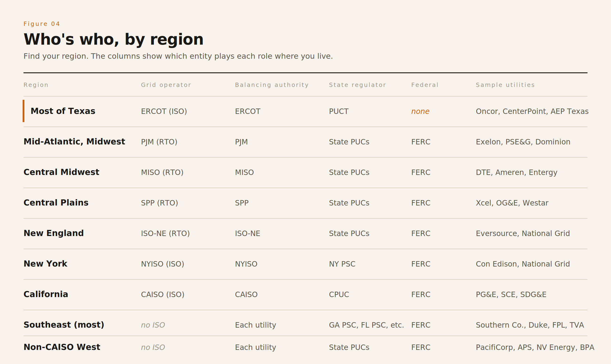Image resolution: width=611 pixels, height=364 pixels.
Task: Click "FERC" in the Central Midwest row
Action: click(421, 172)
